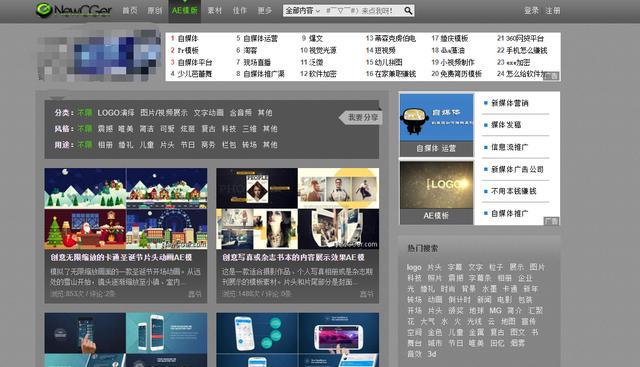
Task: Filter usage by 节日
Action: (188, 145)
